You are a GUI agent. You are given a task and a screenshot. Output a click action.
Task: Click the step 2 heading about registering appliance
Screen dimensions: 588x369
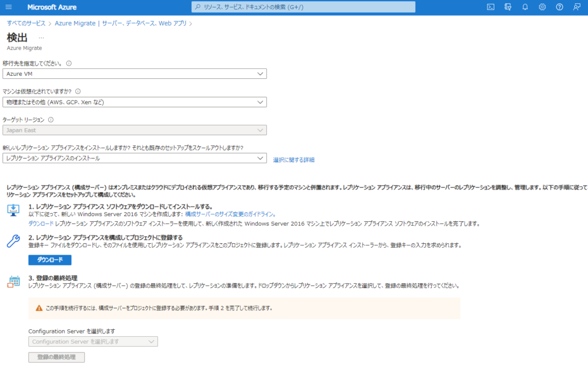pos(106,237)
